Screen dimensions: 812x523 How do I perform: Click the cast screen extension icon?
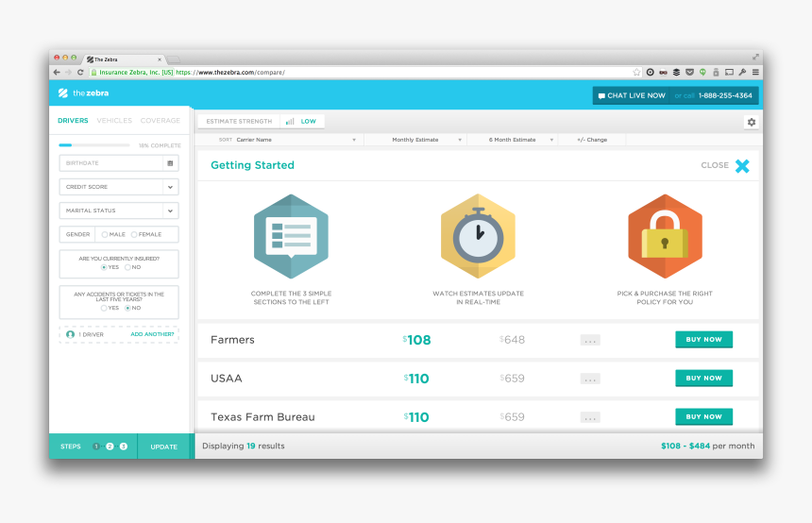(x=729, y=72)
